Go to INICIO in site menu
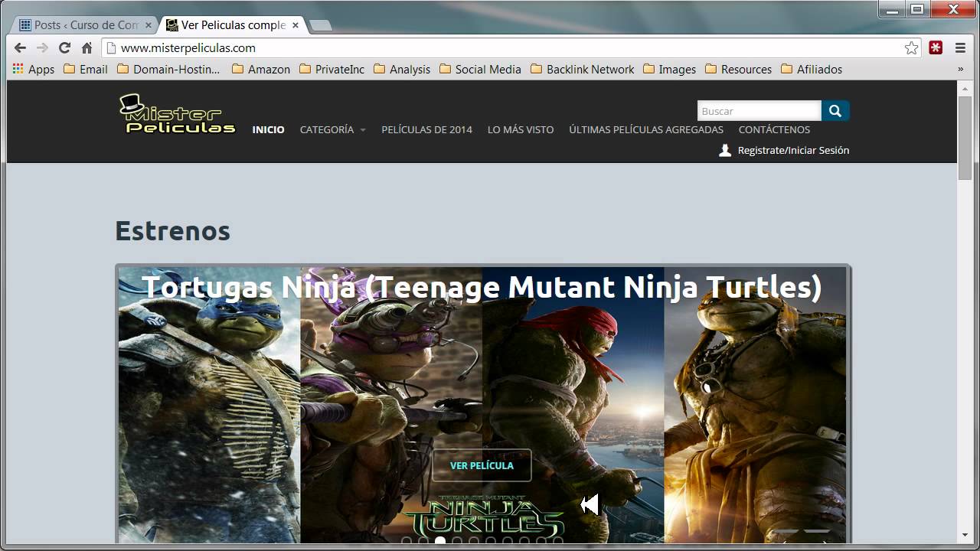 point(268,129)
